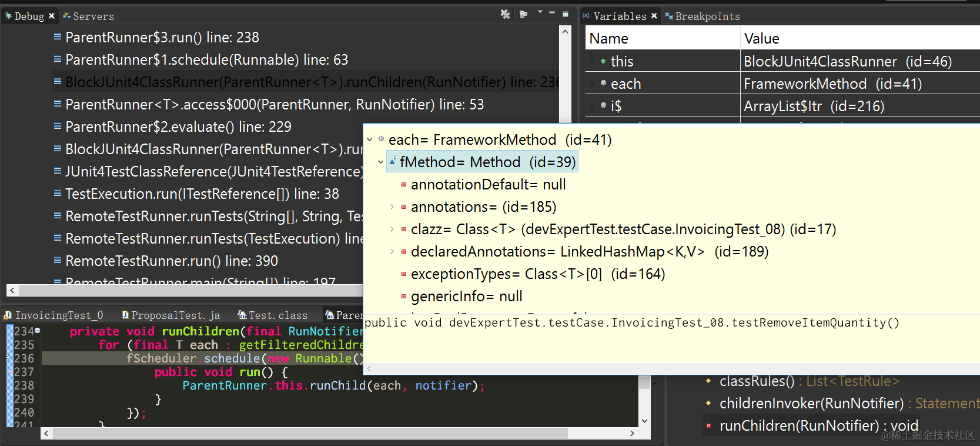Click the Name column header in Variables

point(663,39)
